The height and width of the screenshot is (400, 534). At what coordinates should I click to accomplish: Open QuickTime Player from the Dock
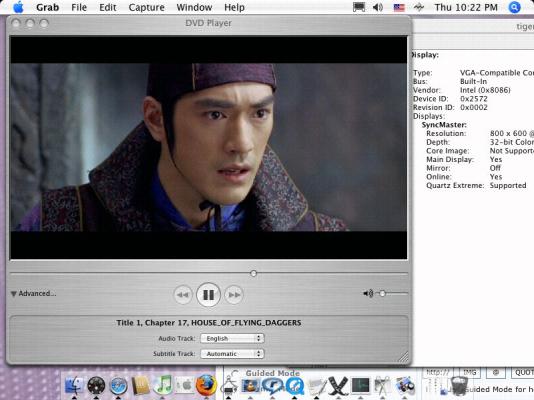pyautogui.click(x=295, y=386)
